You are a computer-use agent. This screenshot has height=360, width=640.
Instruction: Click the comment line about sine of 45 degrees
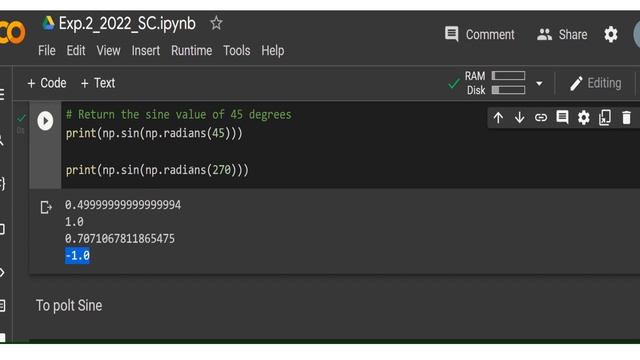[x=179, y=114]
